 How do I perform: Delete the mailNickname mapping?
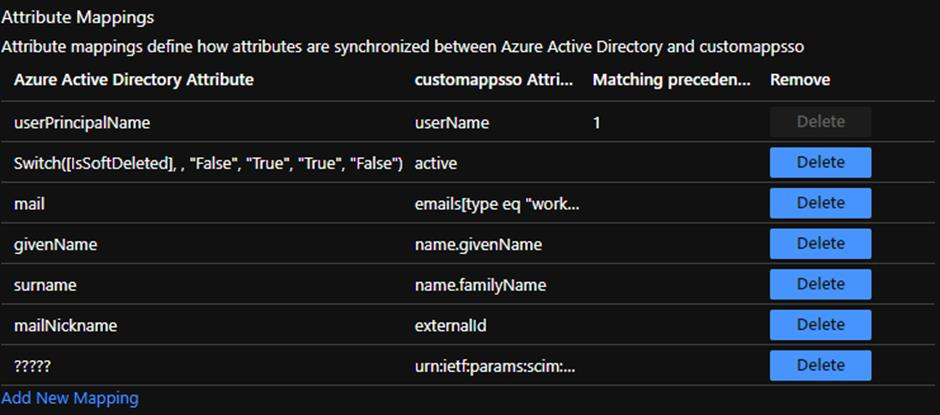[820, 324]
